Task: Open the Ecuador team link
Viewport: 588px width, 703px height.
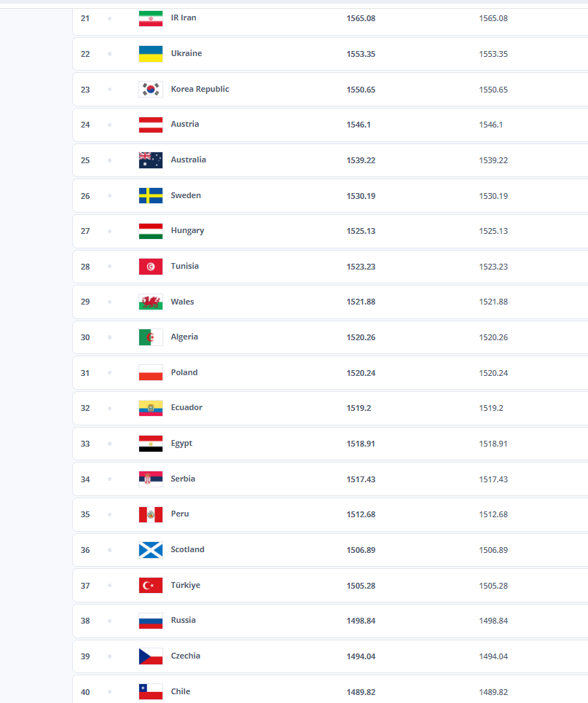Action: (x=187, y=408)
